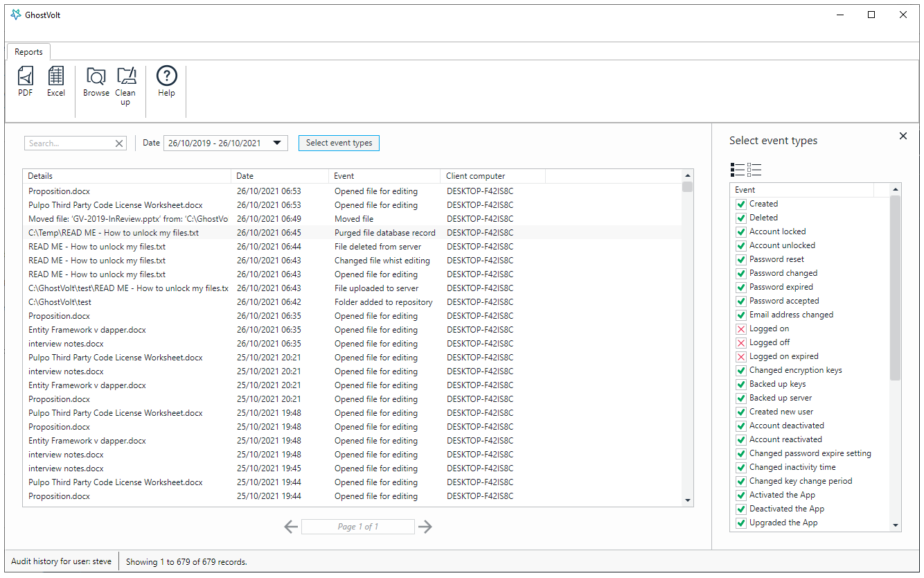Minimize the GhostVolt window
Image resolution: width=924 pixels, height=578 pixels.
[x=840, y=15]
